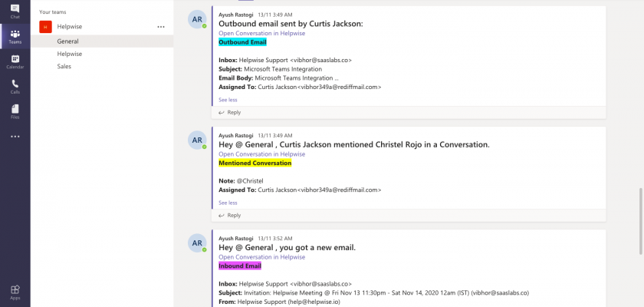This screenshot has width=644, height=307.
Task: Select the Sales channel
Action: (x=65, y=67)
